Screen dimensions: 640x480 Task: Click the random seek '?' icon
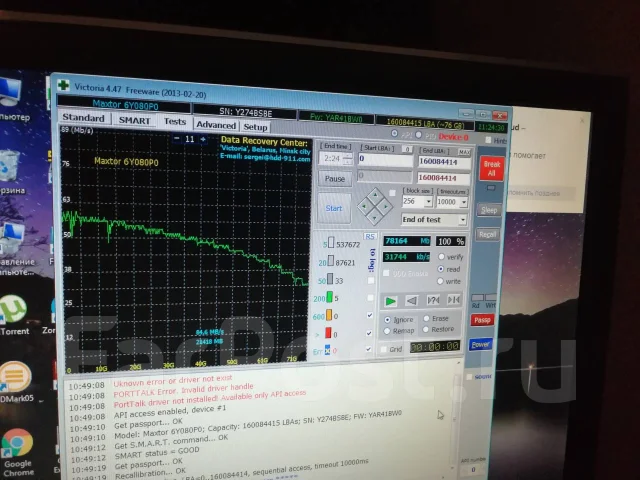coord(433,300)
